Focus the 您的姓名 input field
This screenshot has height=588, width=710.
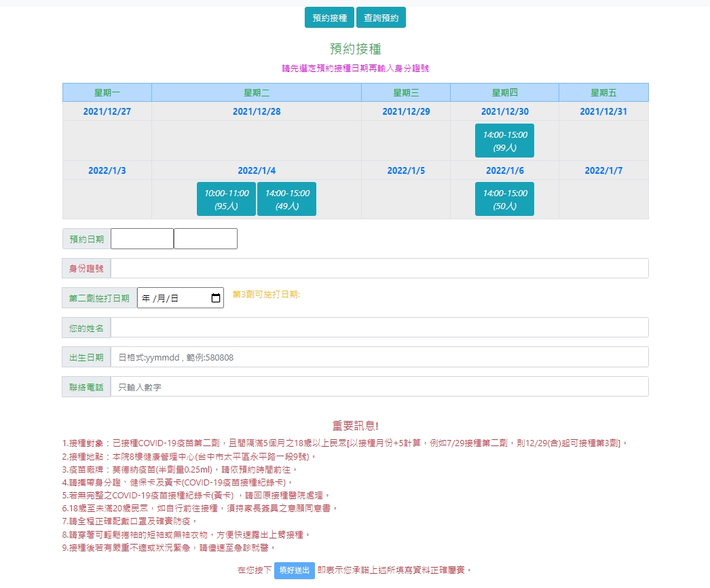pyautogui.click(x=379, y=327)
